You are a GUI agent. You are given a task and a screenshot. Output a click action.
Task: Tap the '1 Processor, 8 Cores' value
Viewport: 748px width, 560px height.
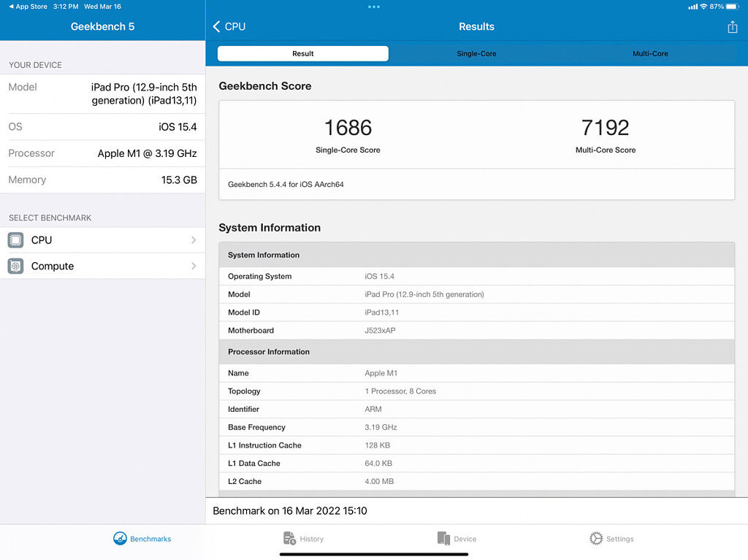(400, 391)
